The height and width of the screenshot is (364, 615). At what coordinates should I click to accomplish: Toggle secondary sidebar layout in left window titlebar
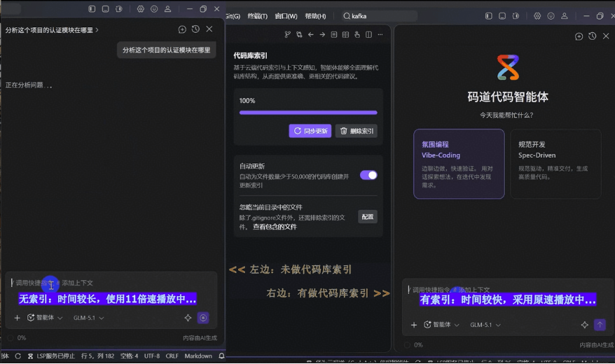coord(119,8)
